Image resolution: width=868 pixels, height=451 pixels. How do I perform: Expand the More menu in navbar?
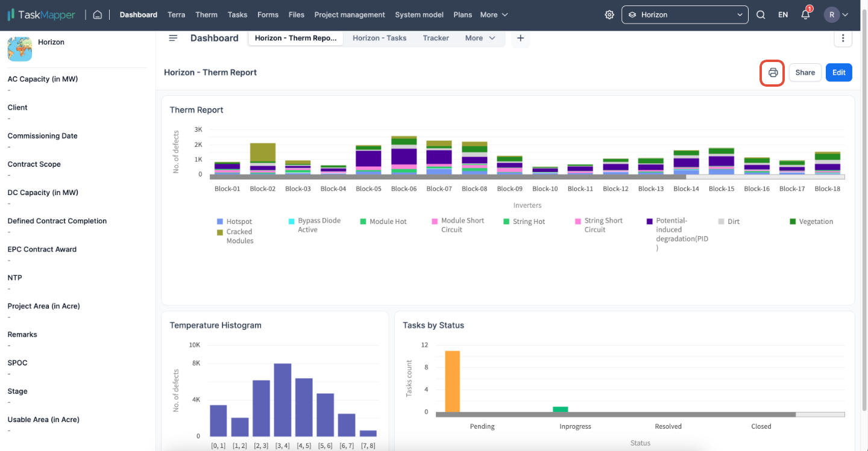[x=494, y=14]
